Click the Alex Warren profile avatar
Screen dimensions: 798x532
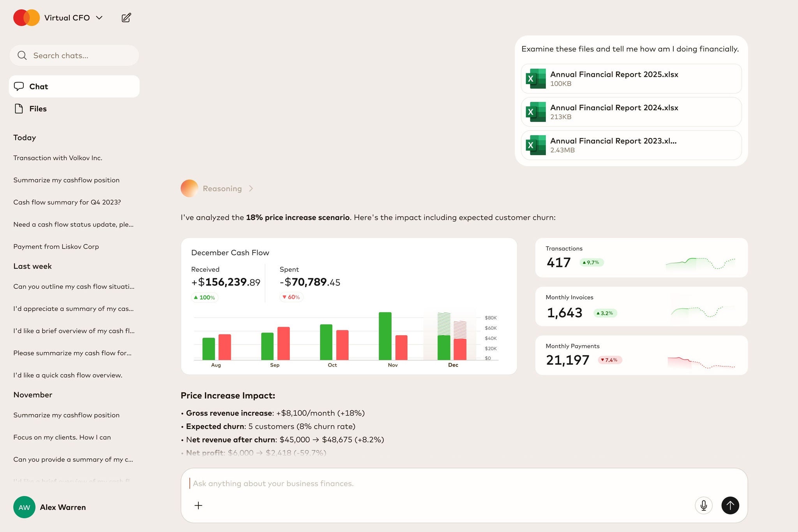(24, 507)
